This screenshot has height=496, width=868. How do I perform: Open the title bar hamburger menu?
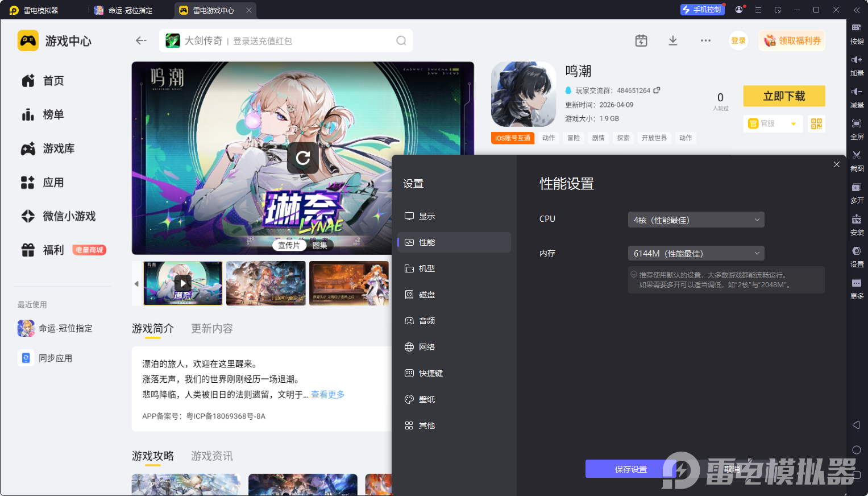pyautogui.click(x=758, y=10)
